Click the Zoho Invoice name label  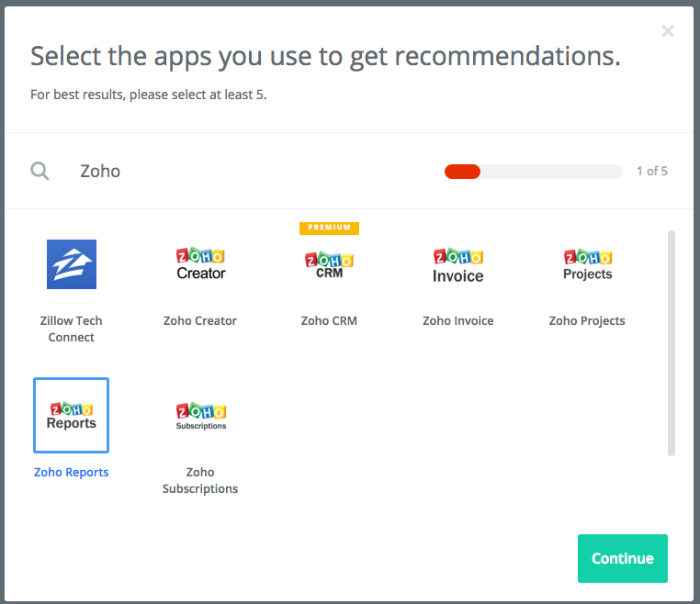pyautogui.click(x=457, y=321)
